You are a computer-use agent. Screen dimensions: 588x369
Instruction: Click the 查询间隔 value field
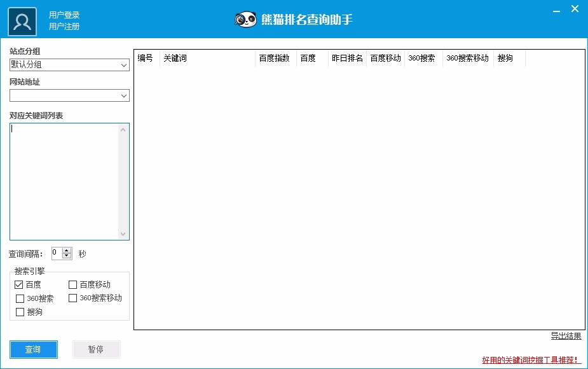pos(57,253)
